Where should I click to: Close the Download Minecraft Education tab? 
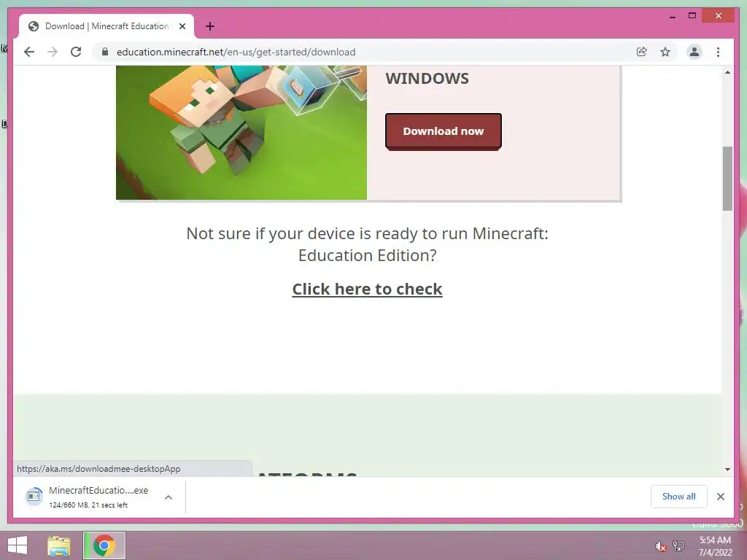pyautogui.click(x=182, y=26)
